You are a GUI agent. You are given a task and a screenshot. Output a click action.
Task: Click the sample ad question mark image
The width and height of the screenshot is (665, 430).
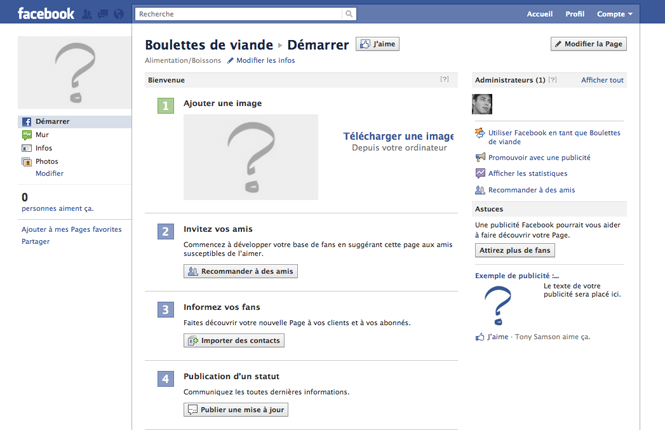(498, 306)
